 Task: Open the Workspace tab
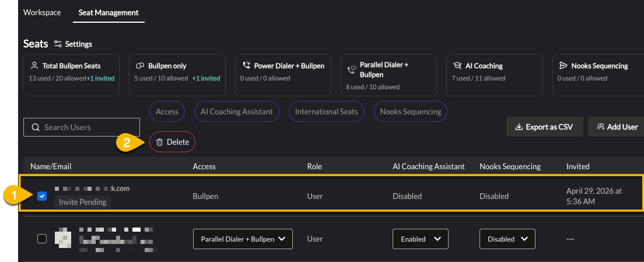[x=42, y=12]
